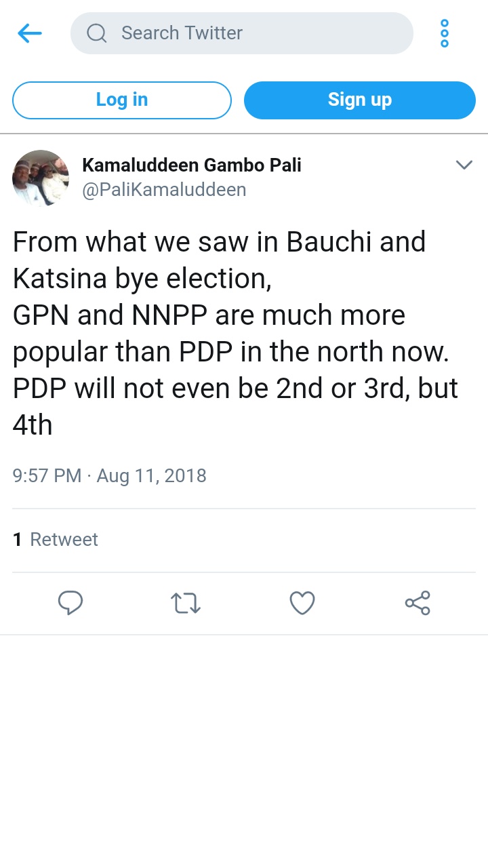Viewport: 488px width, 868px height.
Task: Share the tweet via the share icon
Action: 418,603
